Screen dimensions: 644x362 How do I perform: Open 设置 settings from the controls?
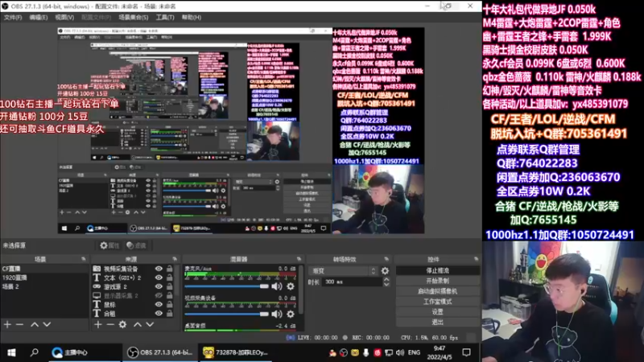click(x=437, y=312)
